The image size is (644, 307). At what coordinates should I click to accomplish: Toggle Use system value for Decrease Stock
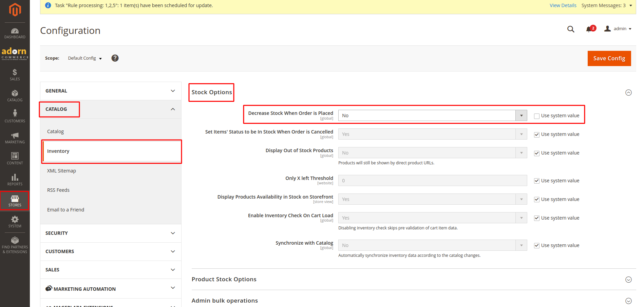pyautogui.click(x=537, y=116)
